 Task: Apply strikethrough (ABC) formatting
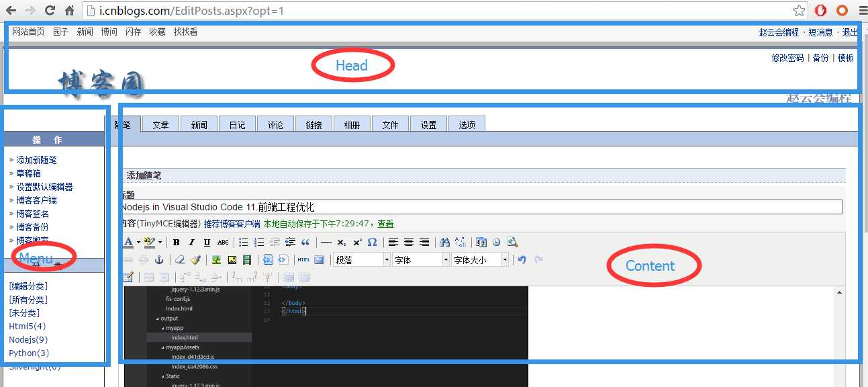pyautogui.click(x=223, y=242)
